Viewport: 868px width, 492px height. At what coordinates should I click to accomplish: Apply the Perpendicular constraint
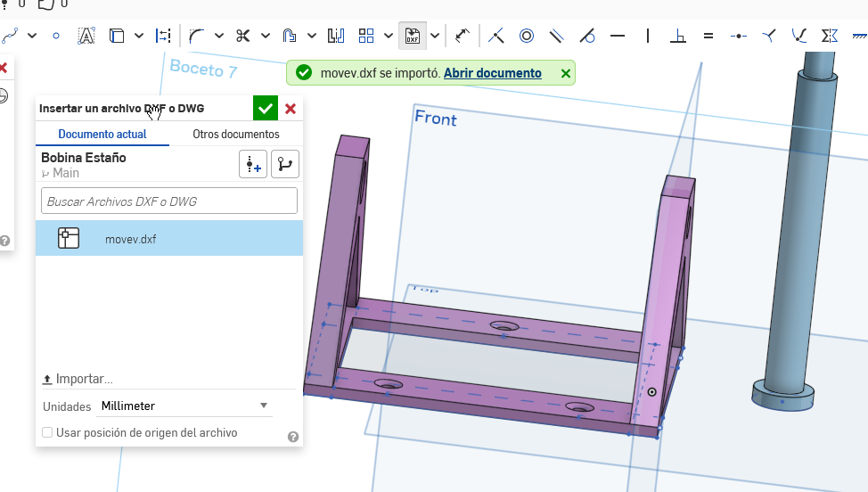pos(677,36)
